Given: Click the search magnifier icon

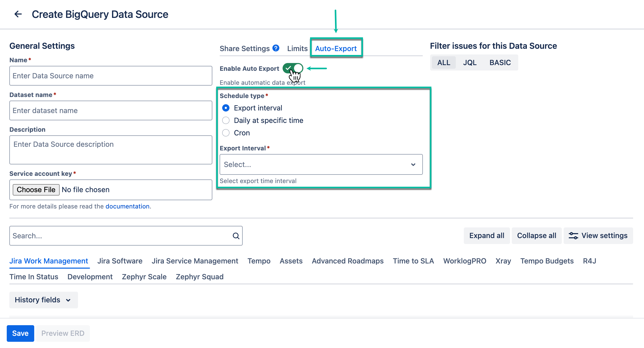Looking at the screenshot, I should (236, 235).
